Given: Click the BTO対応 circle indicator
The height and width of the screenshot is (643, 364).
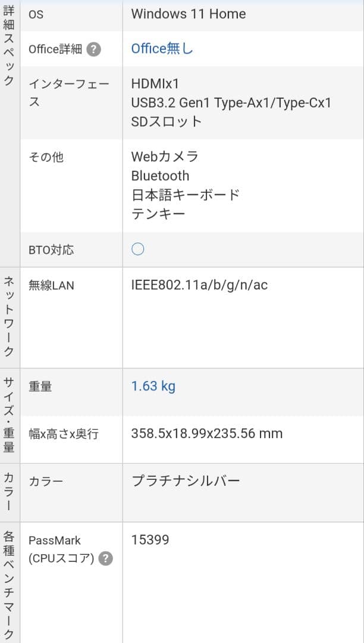Looking at the screenshot, I should (x=137, y=250).
